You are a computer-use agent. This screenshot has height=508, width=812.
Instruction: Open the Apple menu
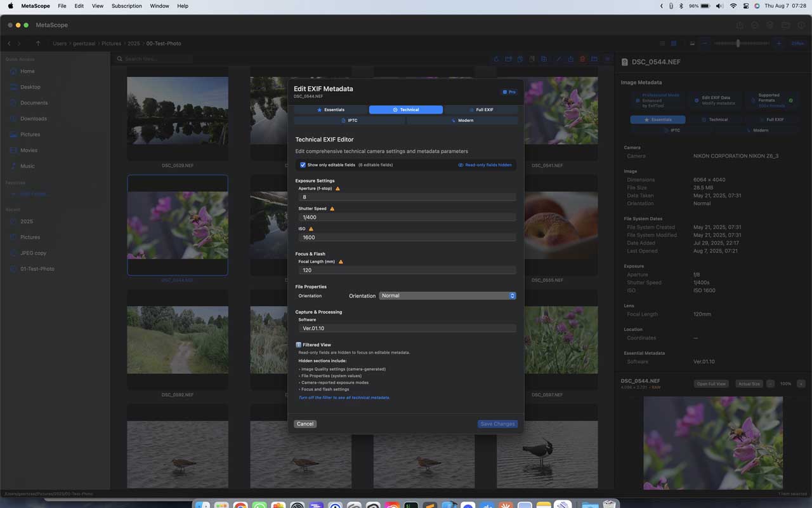pyautogui.click(x=11, y=6)
